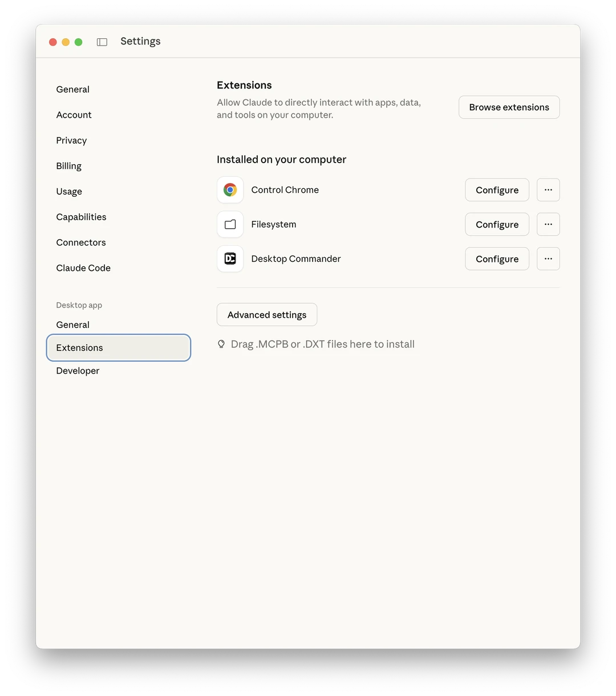The width and height of the screenshot is (616, 696).
Task: Open Browse extensions
Action: [509, 107]
